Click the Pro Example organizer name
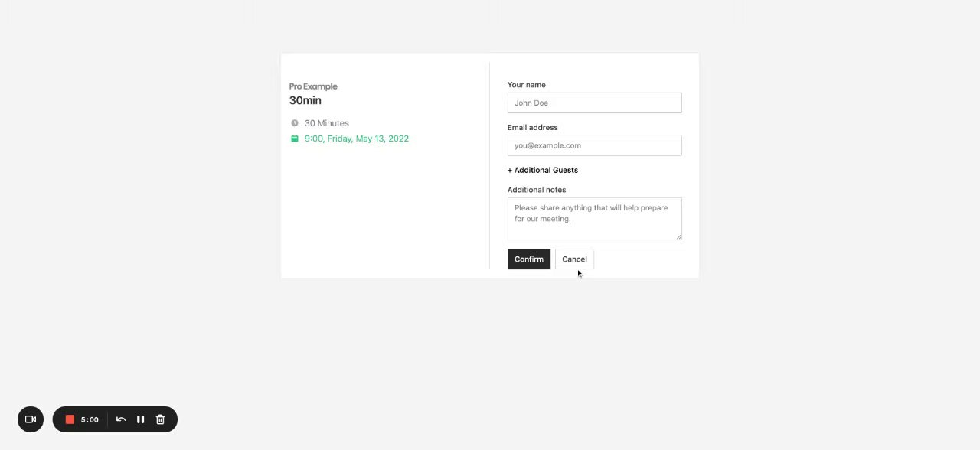Image resolution: width=980 pixels, height=450 pixels. pyautogui.click(x=313, y=86)
